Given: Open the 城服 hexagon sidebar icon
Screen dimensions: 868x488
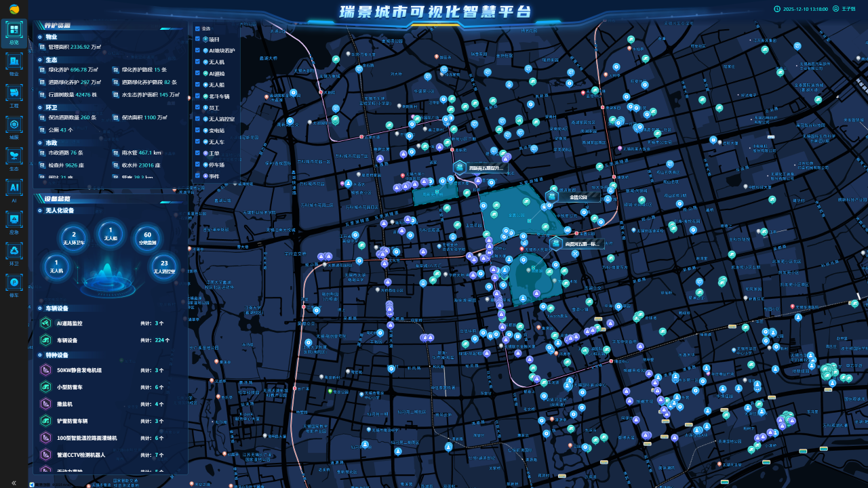Looking at the screenshot, I should tap(14, 125).
